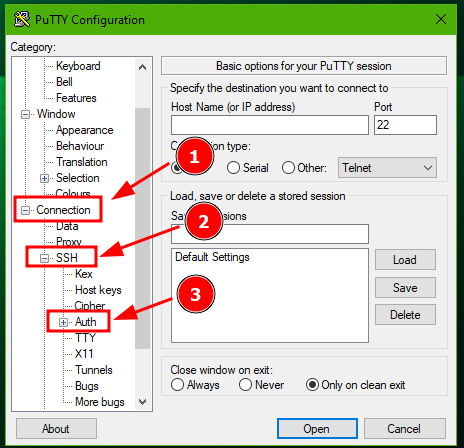Select the Appearance category

click(x=85, y=130)
